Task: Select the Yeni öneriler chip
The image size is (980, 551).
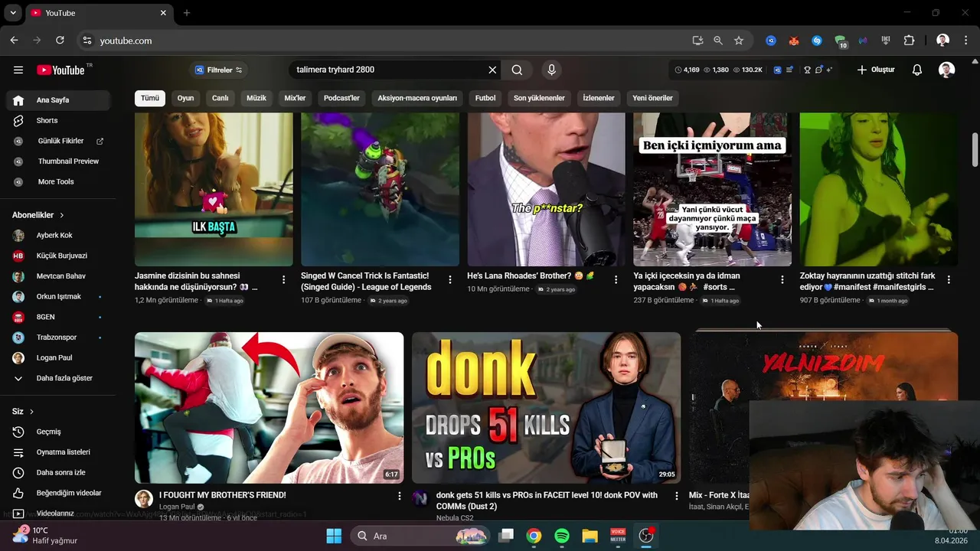Action: point(652,98)
